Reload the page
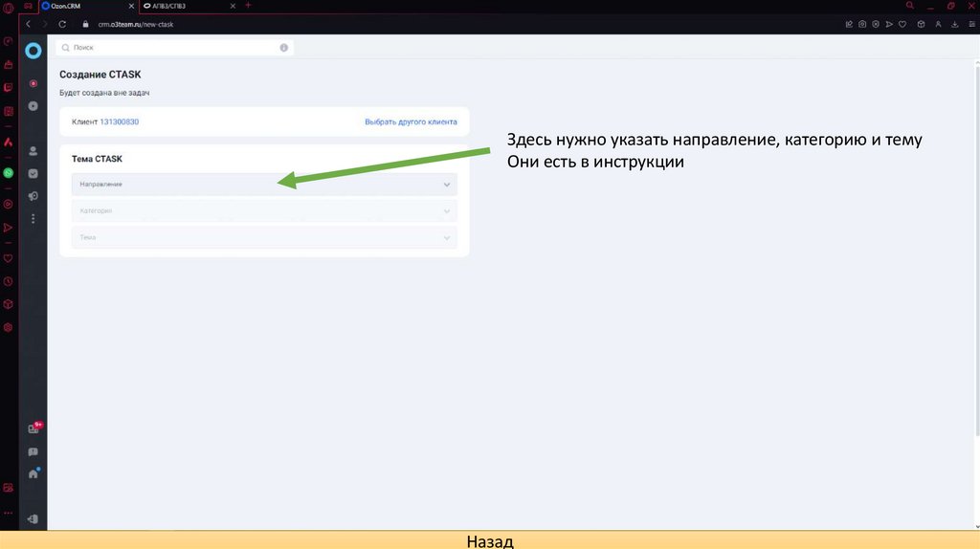Screen dimensions: 980x549 click(62, 24)
